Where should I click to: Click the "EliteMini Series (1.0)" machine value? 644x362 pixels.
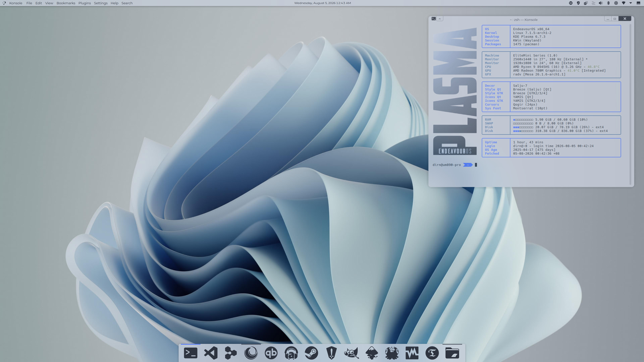[x=535, y=56]
